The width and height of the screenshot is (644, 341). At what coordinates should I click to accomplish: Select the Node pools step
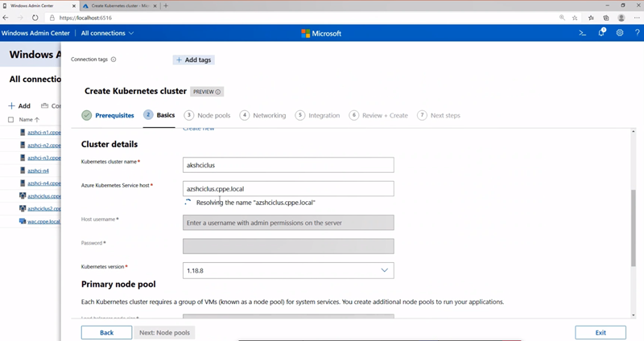207,115
